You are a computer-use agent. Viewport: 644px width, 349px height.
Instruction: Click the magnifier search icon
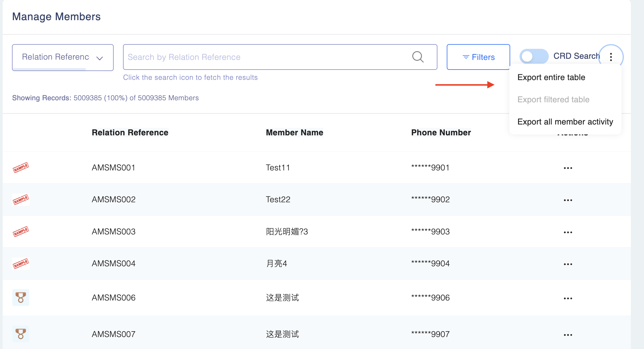pos(418,57)
